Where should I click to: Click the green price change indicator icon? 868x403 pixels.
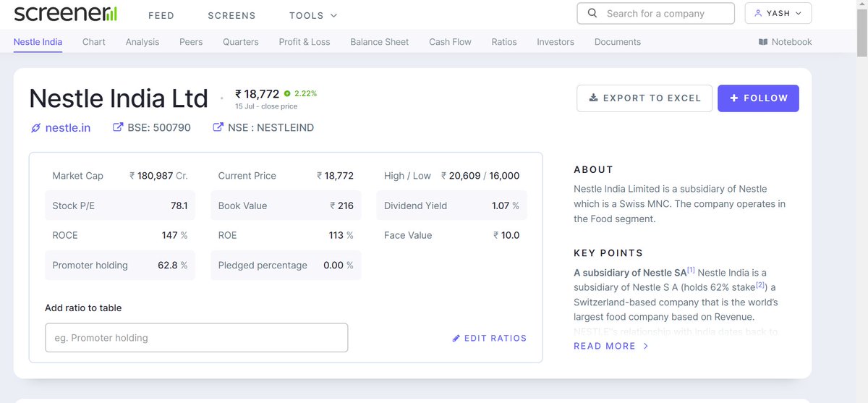pos(287,93)
